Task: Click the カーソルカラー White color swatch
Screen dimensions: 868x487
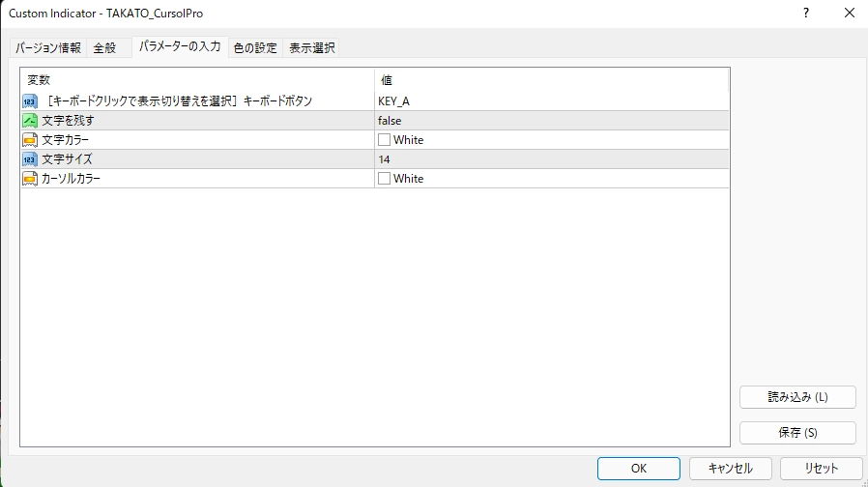Action: (x=385, y=178)
